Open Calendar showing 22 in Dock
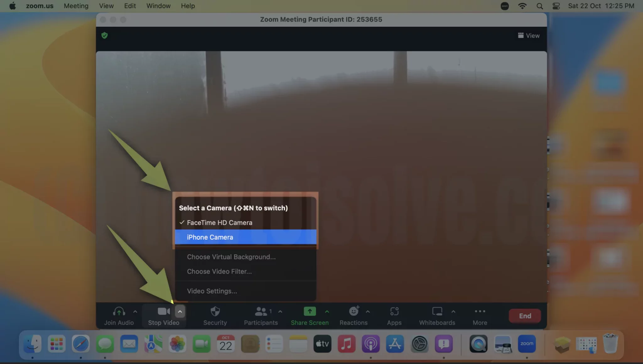Image resolution: width=643 pixels, height=364 pixels. 226,344
